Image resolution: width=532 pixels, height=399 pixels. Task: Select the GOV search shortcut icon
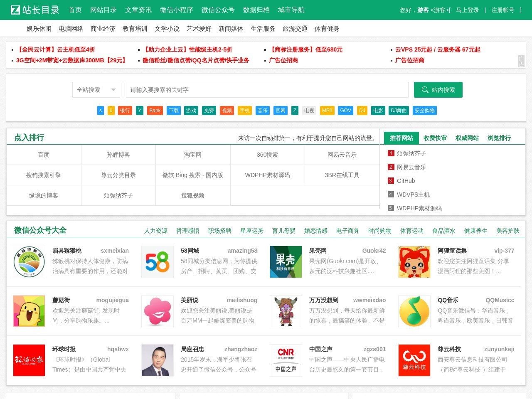tap(345, 111)
